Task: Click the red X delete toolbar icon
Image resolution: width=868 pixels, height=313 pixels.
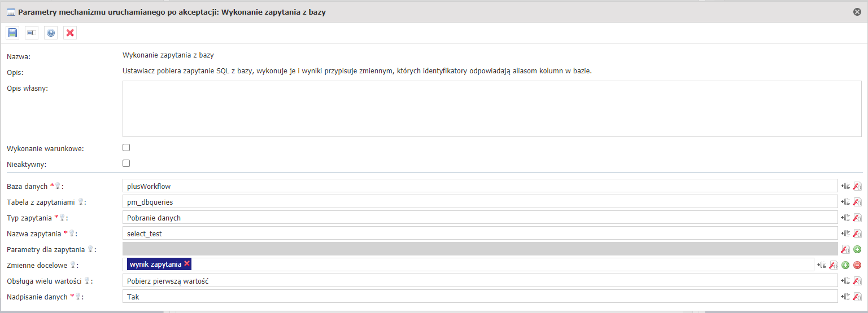Action: coord(70,33)
